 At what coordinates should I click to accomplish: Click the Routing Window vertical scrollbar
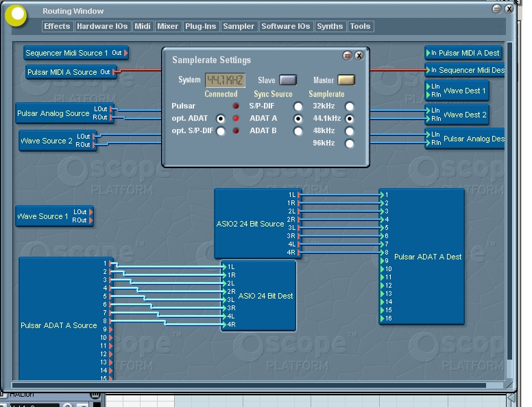pyautogui.click(x=509, y=209)
